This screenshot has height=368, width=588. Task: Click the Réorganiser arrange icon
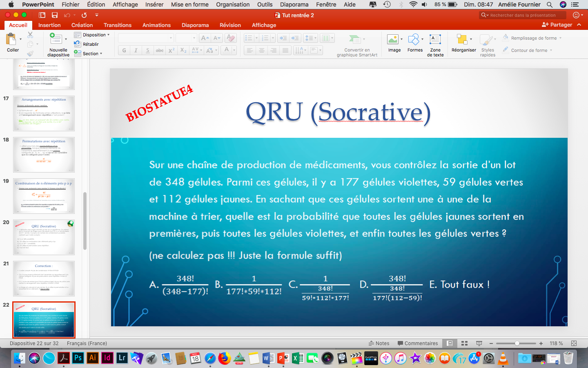point(462,40)
